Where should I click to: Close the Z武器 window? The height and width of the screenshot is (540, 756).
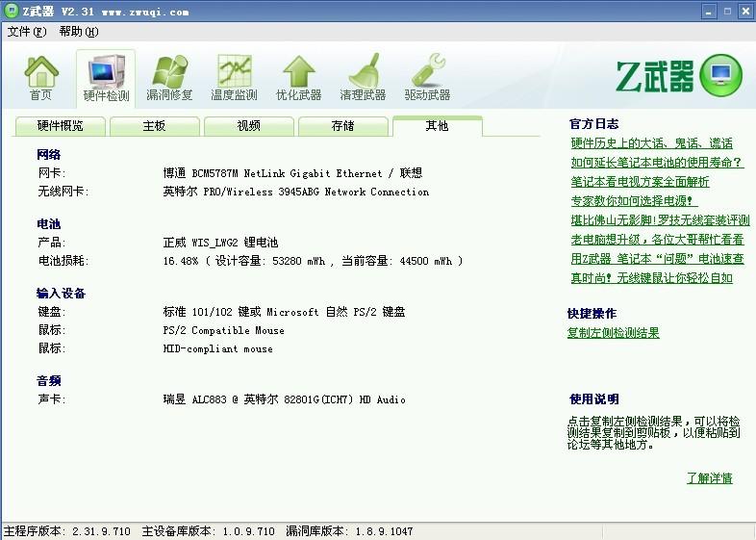[745, 12]
